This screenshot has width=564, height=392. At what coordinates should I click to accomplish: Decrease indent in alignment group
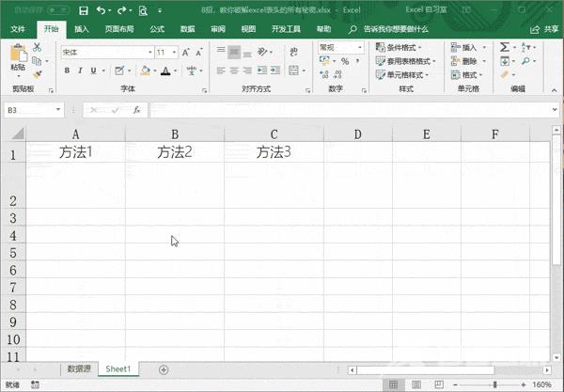point(262,71)
